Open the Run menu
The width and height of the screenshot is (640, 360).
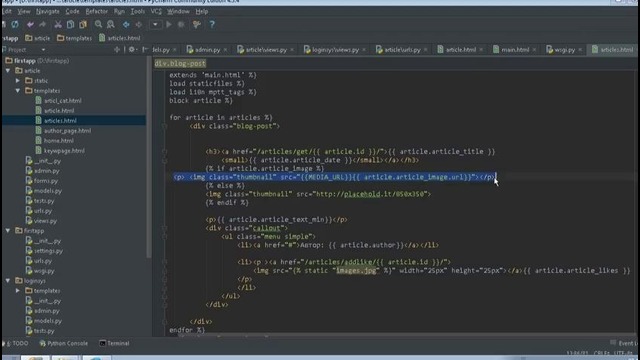coord(119,11)
